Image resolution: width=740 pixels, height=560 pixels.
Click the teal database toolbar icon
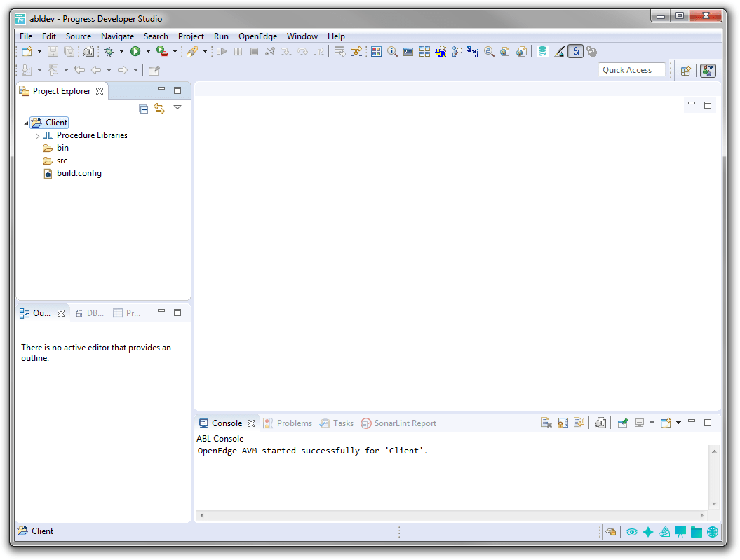543,51
